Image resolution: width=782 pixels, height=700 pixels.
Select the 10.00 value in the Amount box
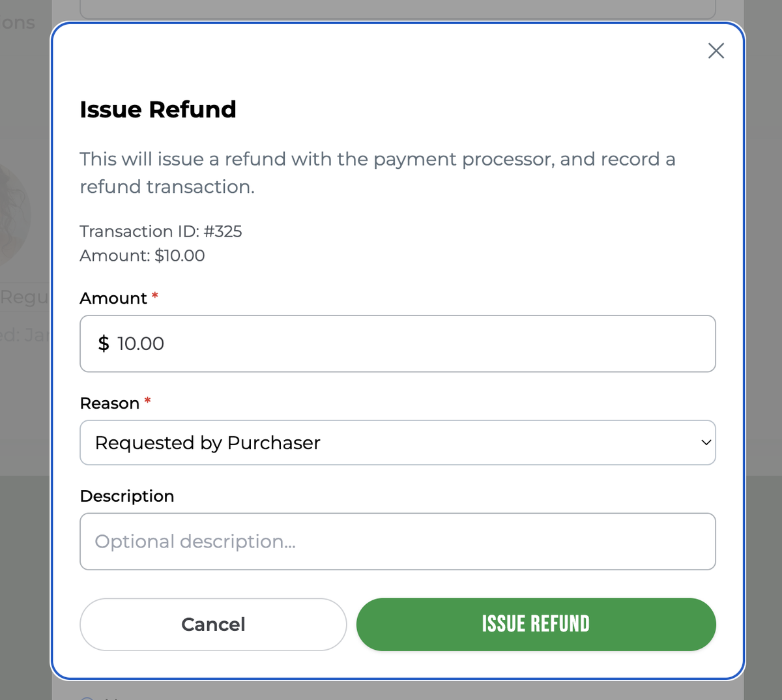[x=141, y=343]
